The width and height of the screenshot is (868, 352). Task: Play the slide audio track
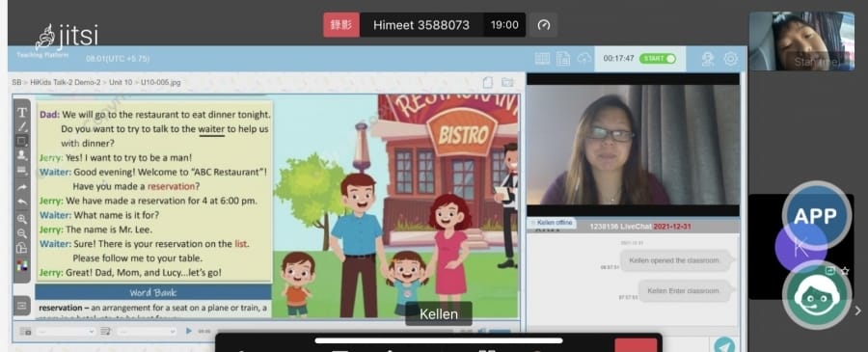point(189,331)
